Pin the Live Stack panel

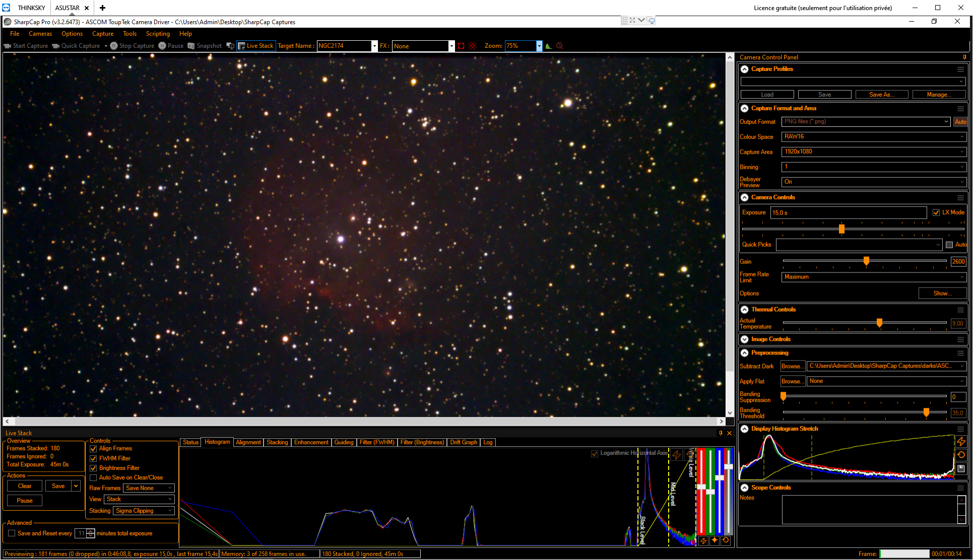(721, 433)
